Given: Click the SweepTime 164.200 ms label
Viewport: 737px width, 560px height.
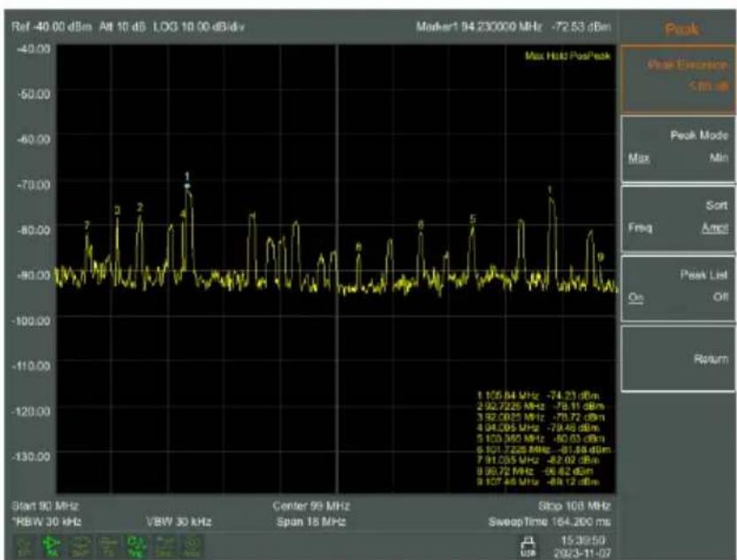Looking at the screenshot, I should tap(549, 521).
